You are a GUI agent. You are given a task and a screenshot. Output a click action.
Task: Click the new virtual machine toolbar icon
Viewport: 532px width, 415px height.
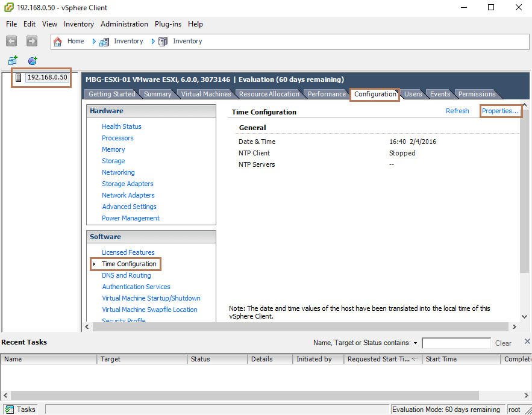(x=12, y=60)
